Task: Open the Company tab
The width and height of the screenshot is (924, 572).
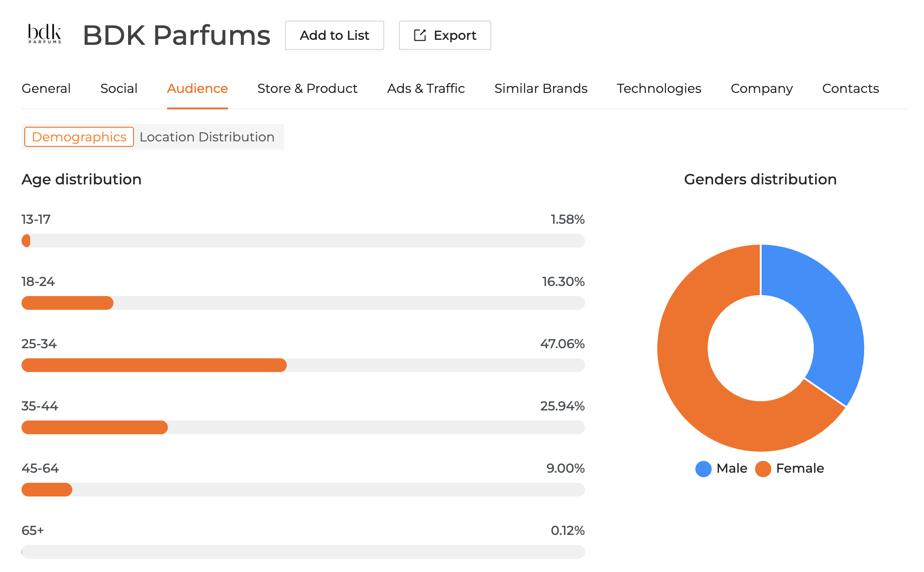Action: click(x=762, y=88)
